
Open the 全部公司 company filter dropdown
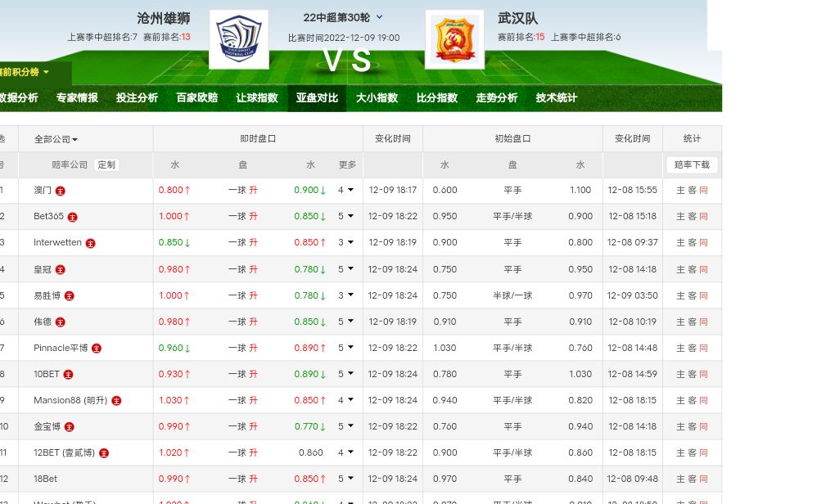coord(56,139)
